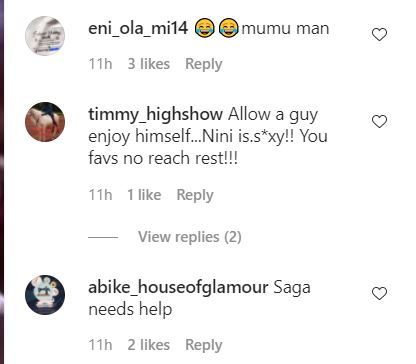Reply to timmy_highshow's comment
This screenshot has height=364, width=416.
[x=195, y=195]
